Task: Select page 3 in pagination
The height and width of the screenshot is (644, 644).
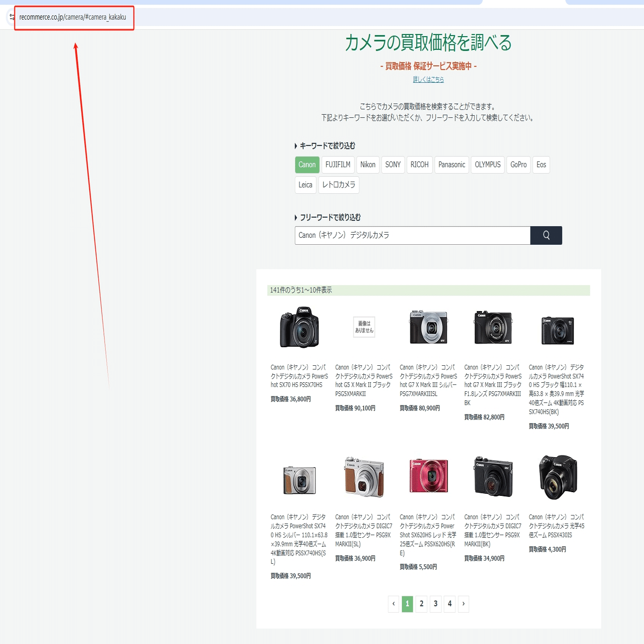Action: [x=435, y=604]
